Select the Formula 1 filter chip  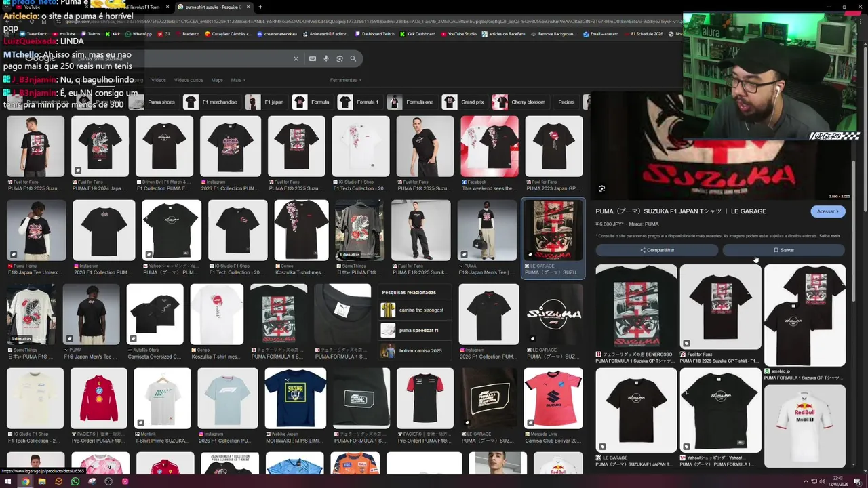pos(359,102)
